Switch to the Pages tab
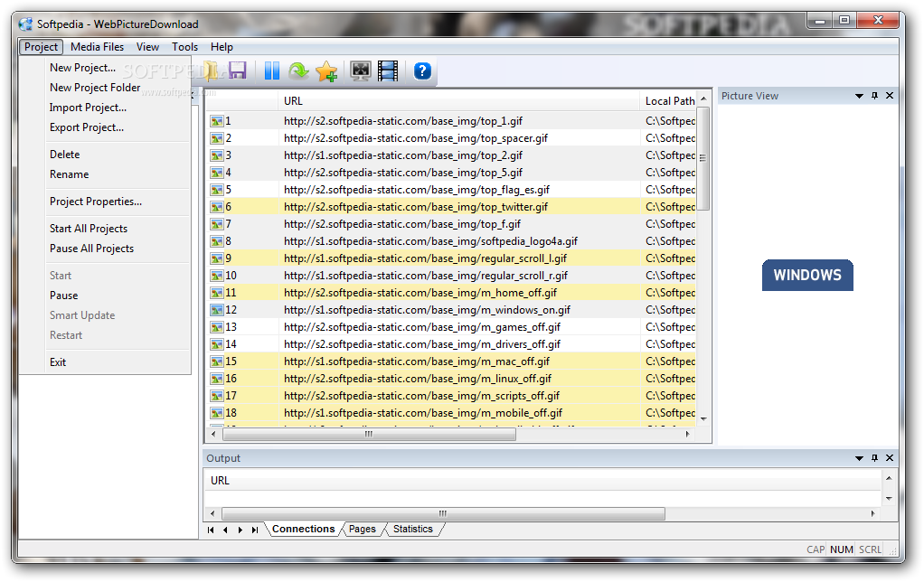This screenshot has height=582, width=924. pos(362,529)
